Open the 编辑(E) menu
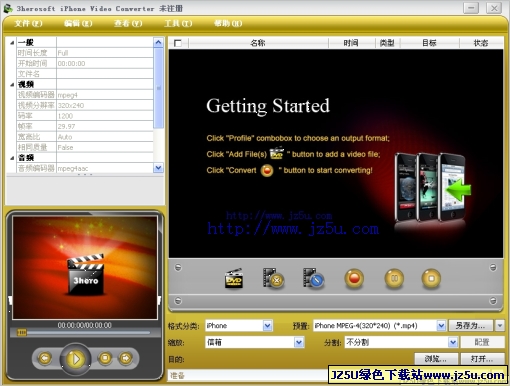This screenshot has width=510, height=386. 78,24
